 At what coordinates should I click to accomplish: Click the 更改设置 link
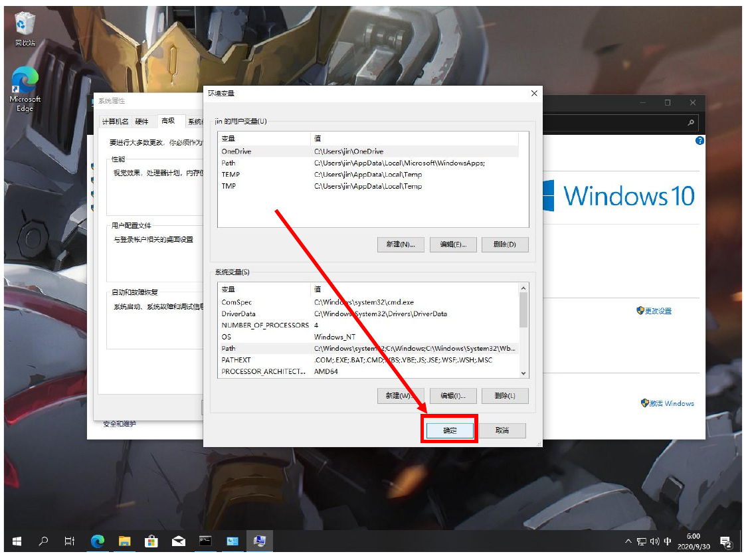click(658, 311)
